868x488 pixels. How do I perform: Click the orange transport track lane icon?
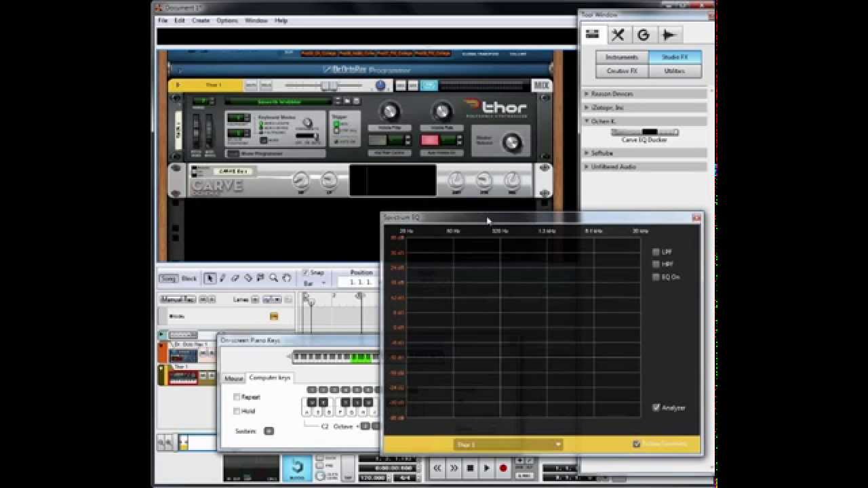(x=274, y=316)
